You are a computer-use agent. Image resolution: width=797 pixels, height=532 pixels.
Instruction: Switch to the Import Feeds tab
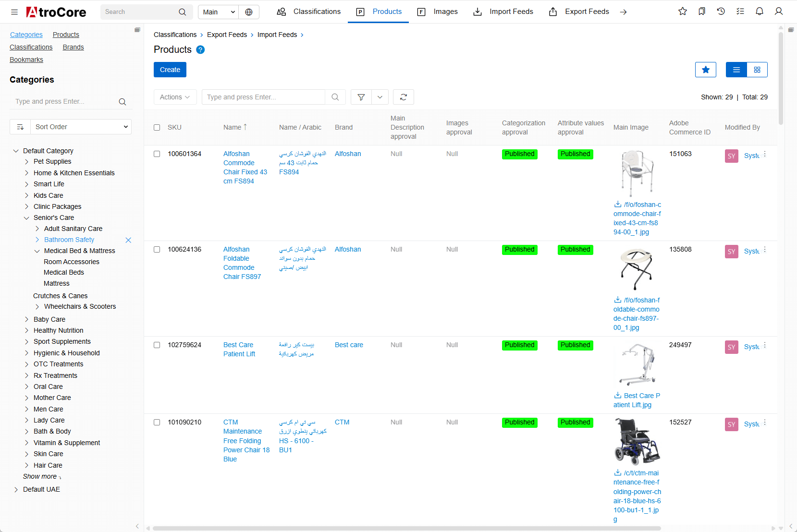[503, 12]
